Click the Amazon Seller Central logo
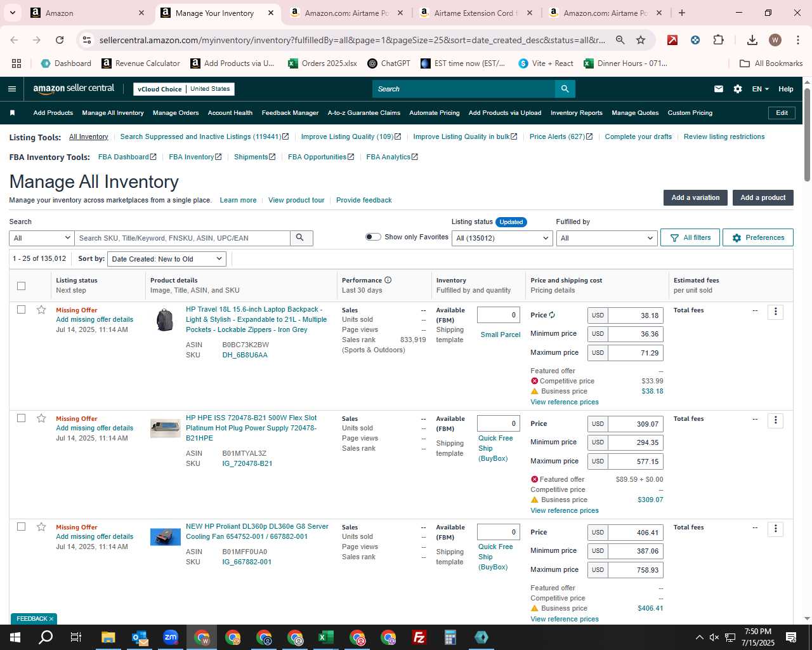Image resolution: width=812 pixels, height=650 pixels. tap(74, 89)
